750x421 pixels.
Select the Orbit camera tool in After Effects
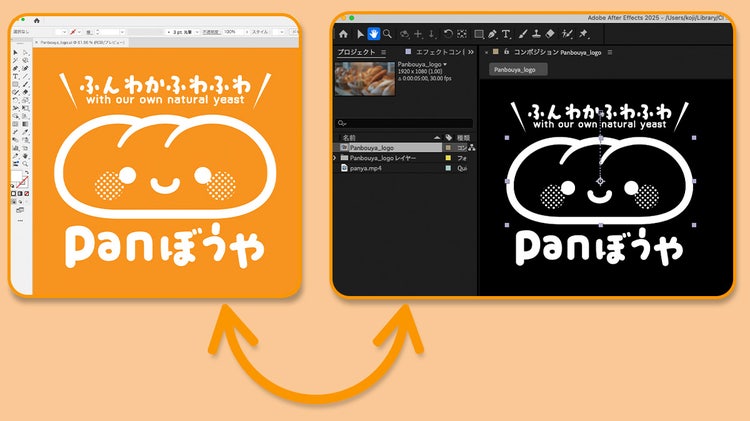[405, 34]
